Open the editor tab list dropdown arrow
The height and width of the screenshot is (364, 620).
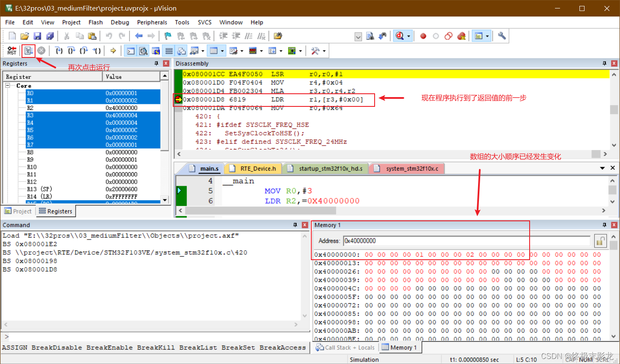[602, 168]
